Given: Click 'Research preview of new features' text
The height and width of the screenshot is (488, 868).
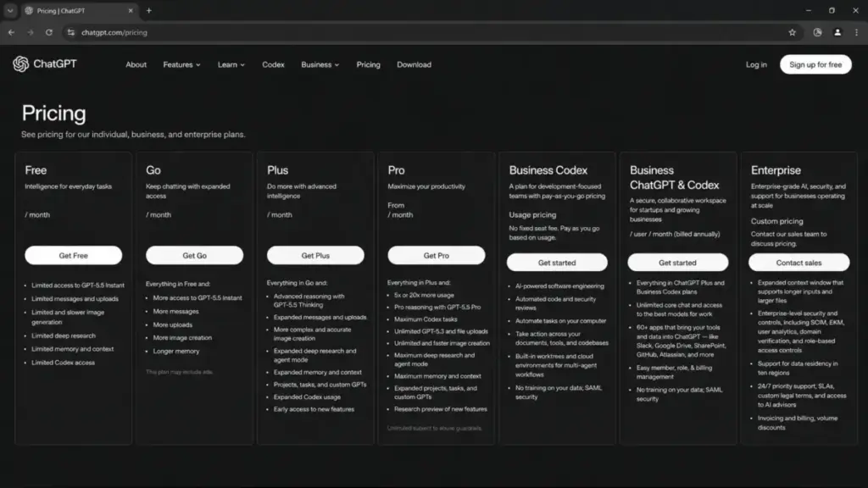Looking at the screenshot, I should [441, 409].
